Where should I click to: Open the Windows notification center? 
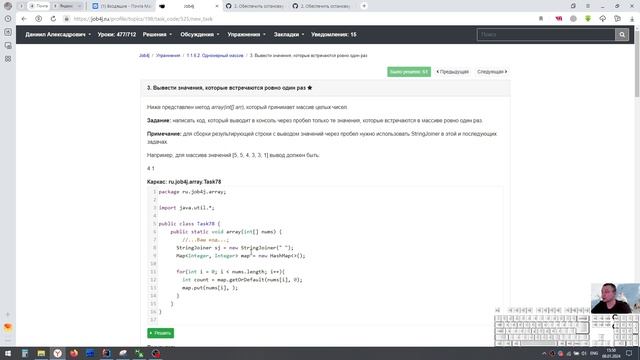tap(629, 353)
